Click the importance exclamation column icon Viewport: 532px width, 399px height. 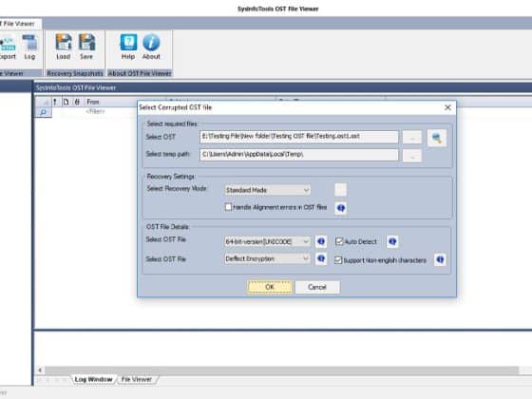(x=55, y=102)
